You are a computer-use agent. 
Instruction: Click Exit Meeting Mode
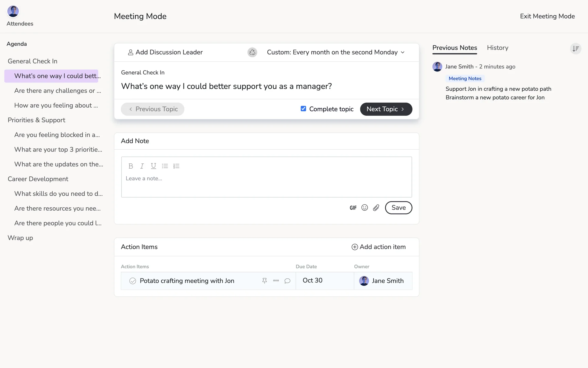click(x=547, y=16)
